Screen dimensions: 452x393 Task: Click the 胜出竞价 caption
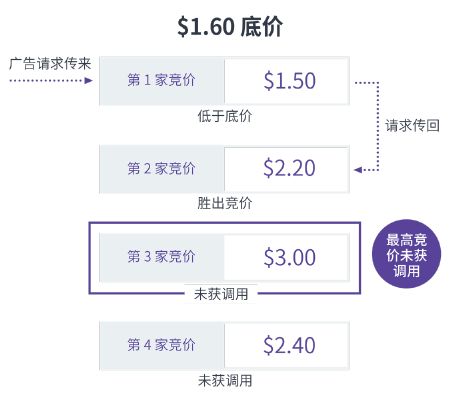click(225, 203)
